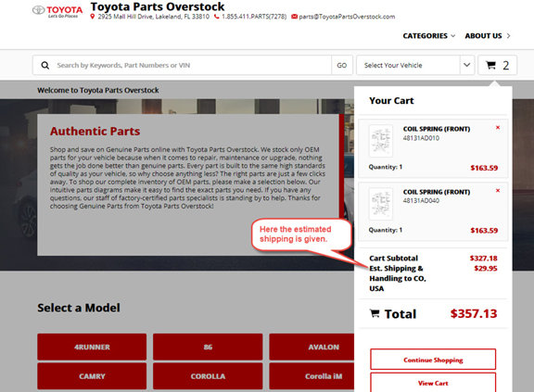Remove coil spring 48131AD040 with red X
The height and width of the screenshot is (392, 534).
(x=498, y=191)
